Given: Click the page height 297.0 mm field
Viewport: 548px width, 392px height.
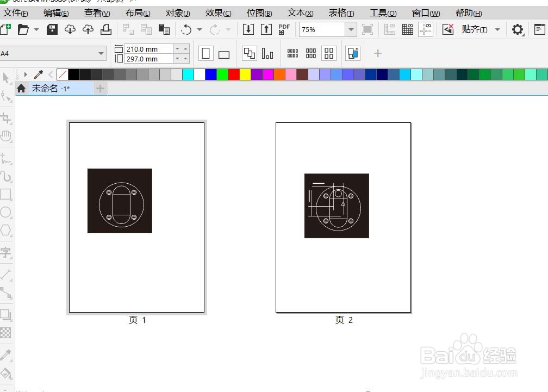Looking at the screenshot, I should click(148, 59).
